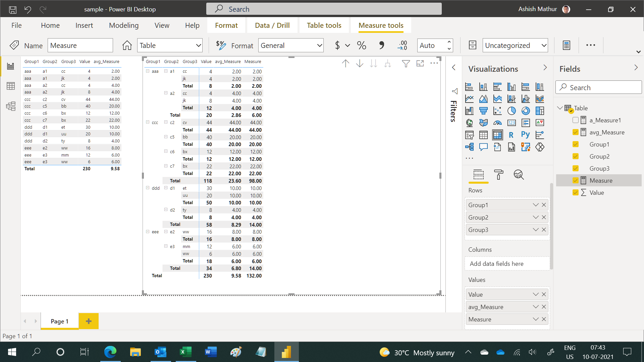
Task: Uncheck the Group2 field checkbox
Action: (576, 157)
